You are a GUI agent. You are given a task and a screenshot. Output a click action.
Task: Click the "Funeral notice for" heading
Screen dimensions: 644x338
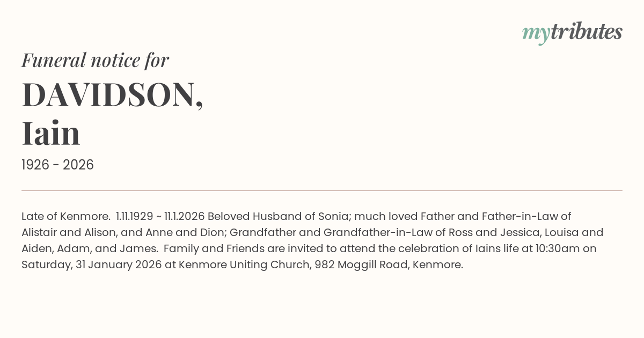(x=95, y=60)
